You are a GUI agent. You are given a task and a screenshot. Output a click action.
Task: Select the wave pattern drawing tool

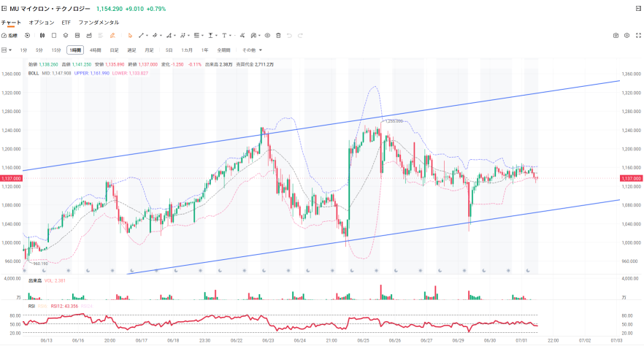pyautogui.click(x=183, y=36)
